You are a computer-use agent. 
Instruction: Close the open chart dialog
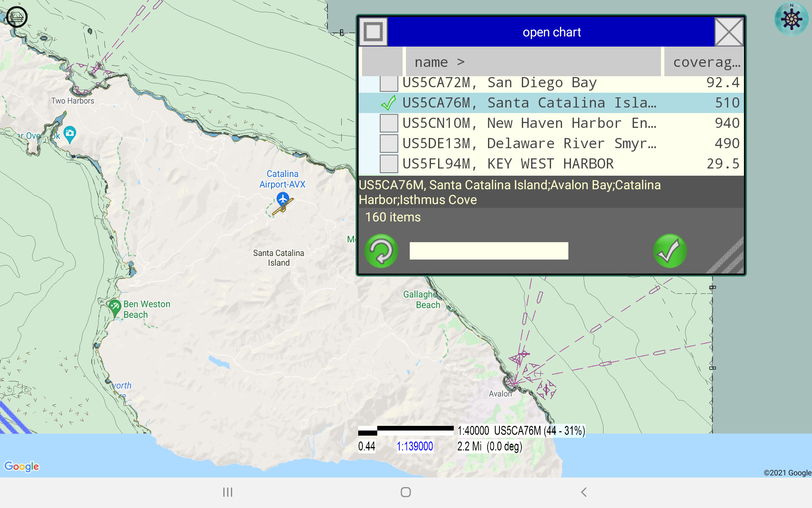[x=729, y=32]
